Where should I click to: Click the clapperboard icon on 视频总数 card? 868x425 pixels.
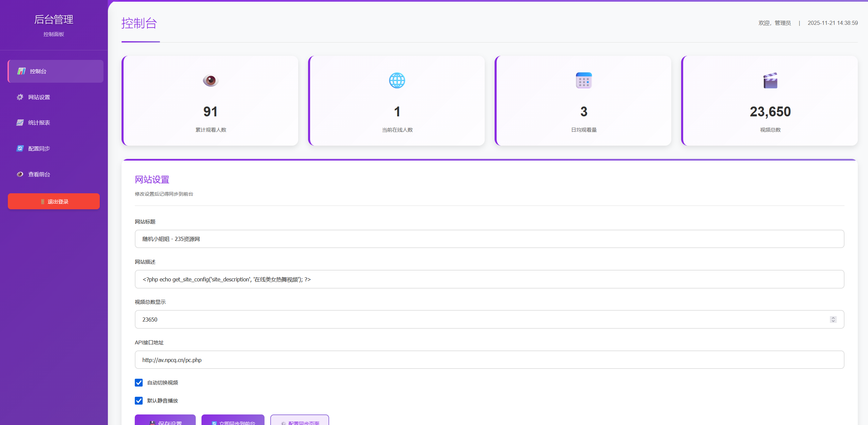[770, 80]
